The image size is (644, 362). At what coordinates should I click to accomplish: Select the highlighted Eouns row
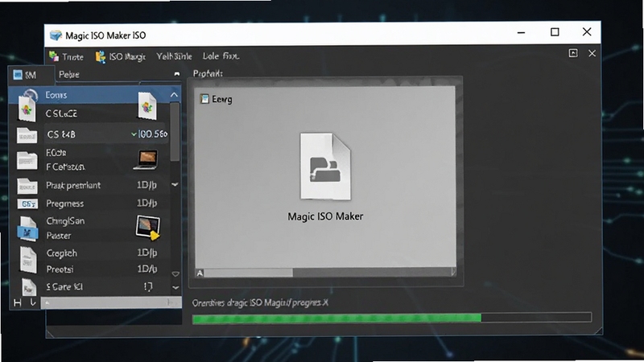[95, 95]
